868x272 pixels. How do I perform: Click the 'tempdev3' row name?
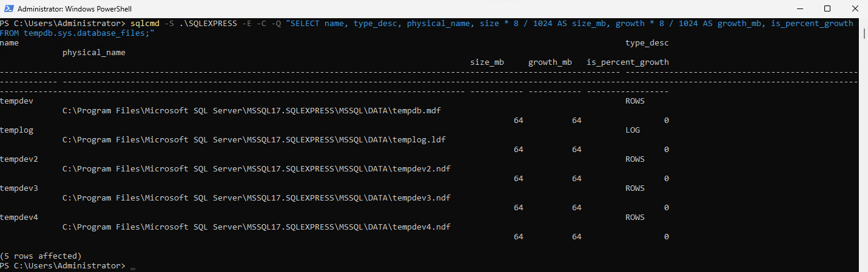point(19,188)
